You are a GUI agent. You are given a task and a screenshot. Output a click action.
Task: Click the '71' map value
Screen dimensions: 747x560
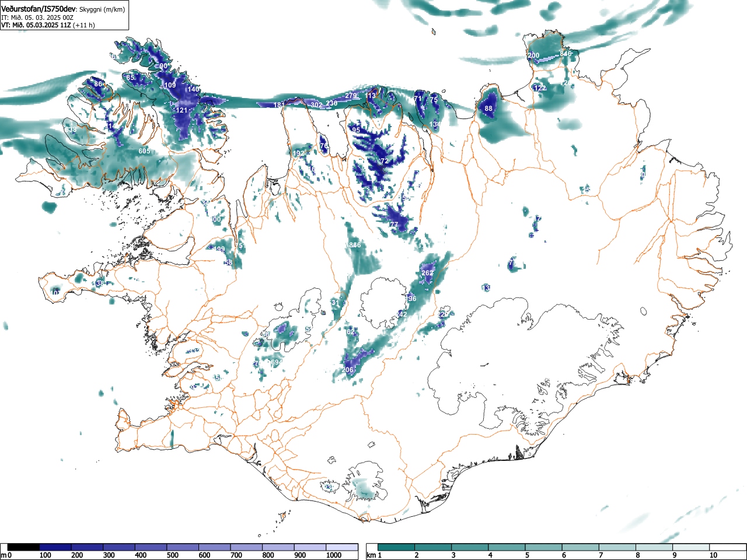click(x=417, y=100)
